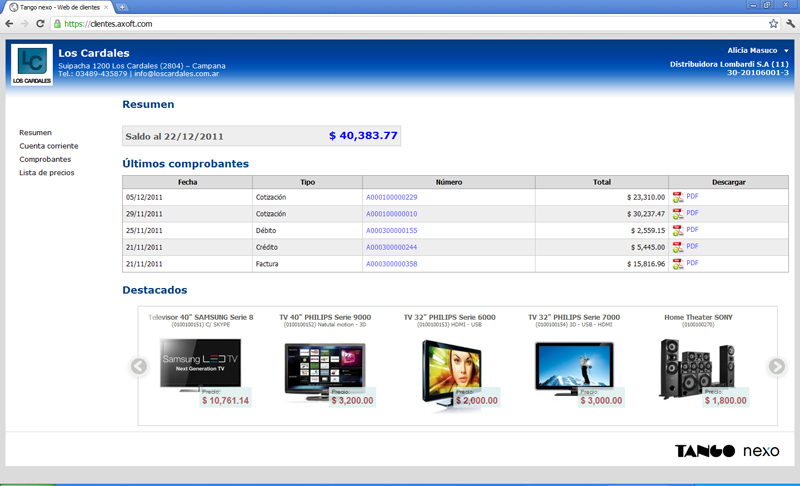Screen dimensions: 800x486
Task: Open the browser wrench settings menu
Action: click(790, 23)
